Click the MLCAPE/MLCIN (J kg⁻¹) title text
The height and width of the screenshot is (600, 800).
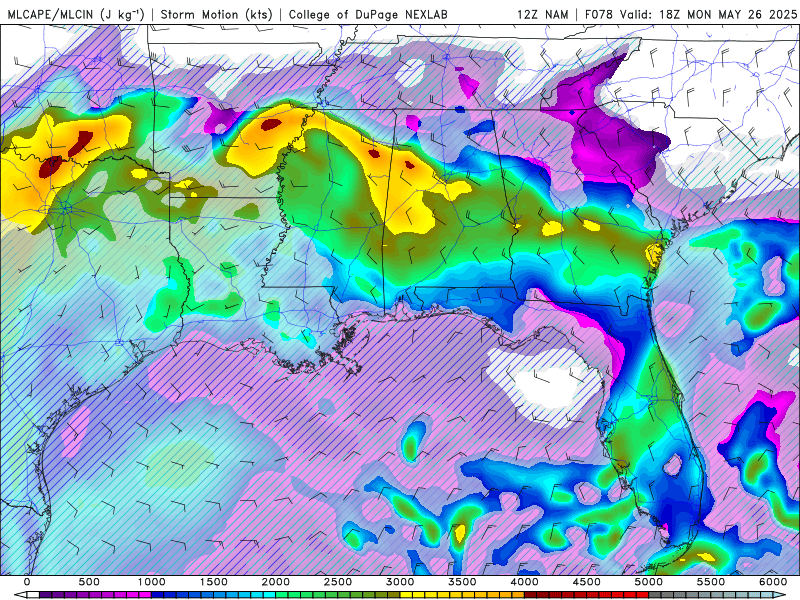point(76,14)
